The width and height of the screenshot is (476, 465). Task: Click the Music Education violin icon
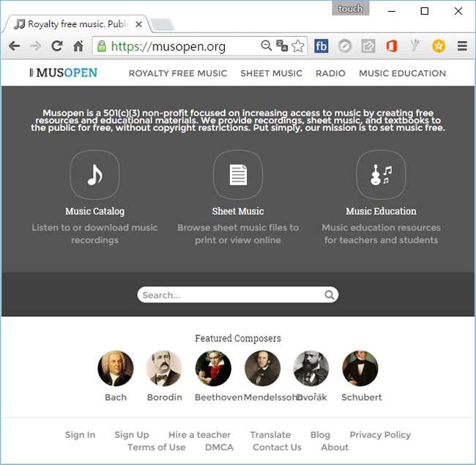[381, 175]
